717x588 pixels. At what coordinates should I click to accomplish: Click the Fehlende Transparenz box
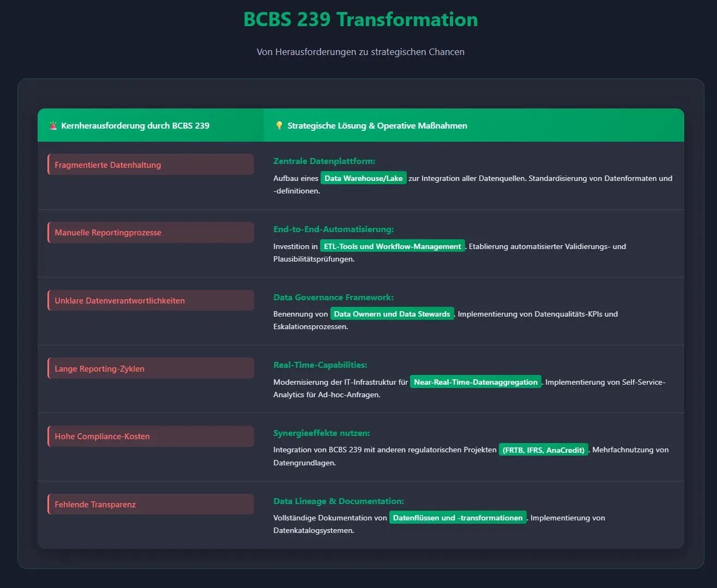tap(150, 504)
